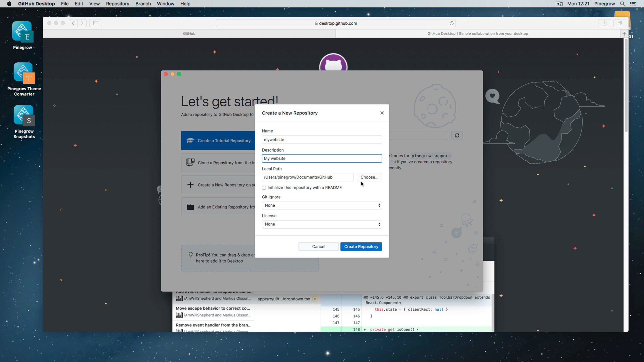This screenshot has width=644, height=362.
Task: Click the Cancel button in dialog
Action: click(318, 246)
